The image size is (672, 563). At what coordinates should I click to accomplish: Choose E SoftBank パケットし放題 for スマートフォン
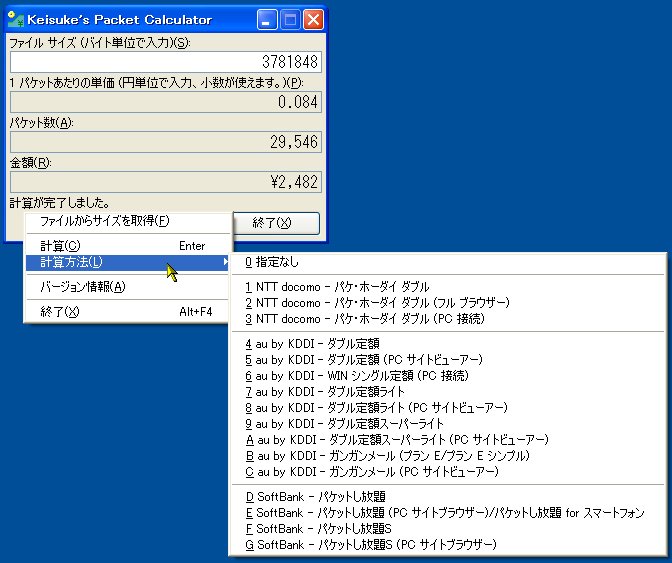coord(448,513)
